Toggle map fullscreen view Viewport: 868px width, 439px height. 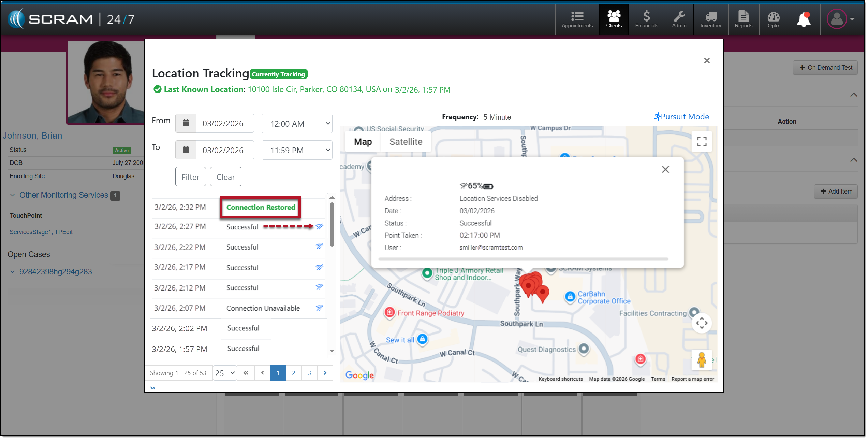[x=702, y=142]
